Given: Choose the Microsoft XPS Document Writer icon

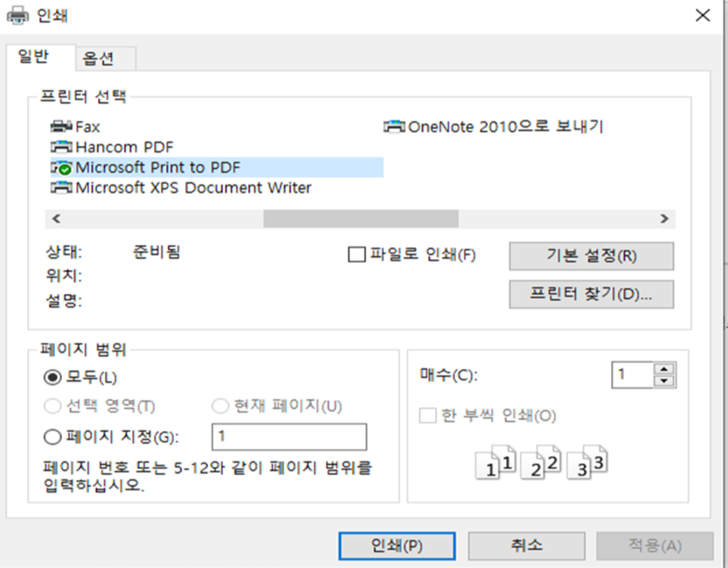Looking at the screenshot, I should (61, 188).
